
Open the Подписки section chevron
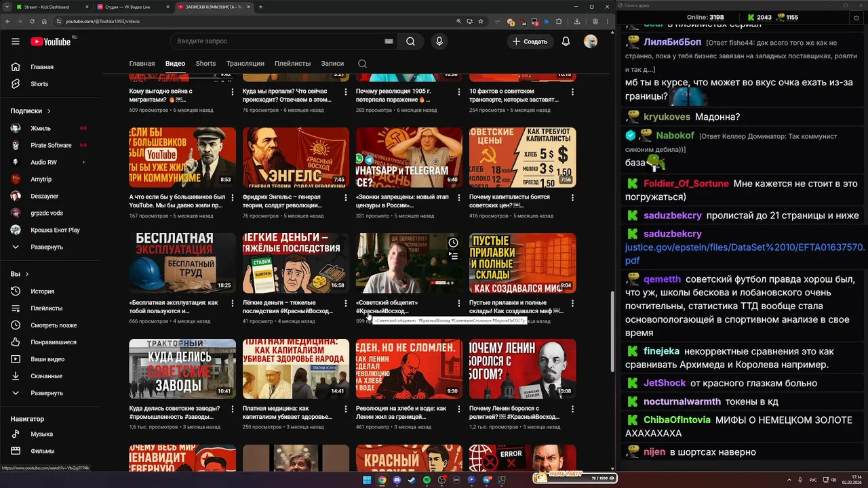click(x=49, y=111)
